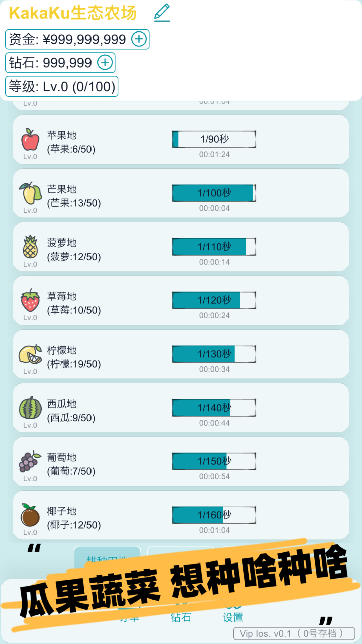Click the red apple icon
Viewport: 362px width, 644px height.
[x=30, y=139]
